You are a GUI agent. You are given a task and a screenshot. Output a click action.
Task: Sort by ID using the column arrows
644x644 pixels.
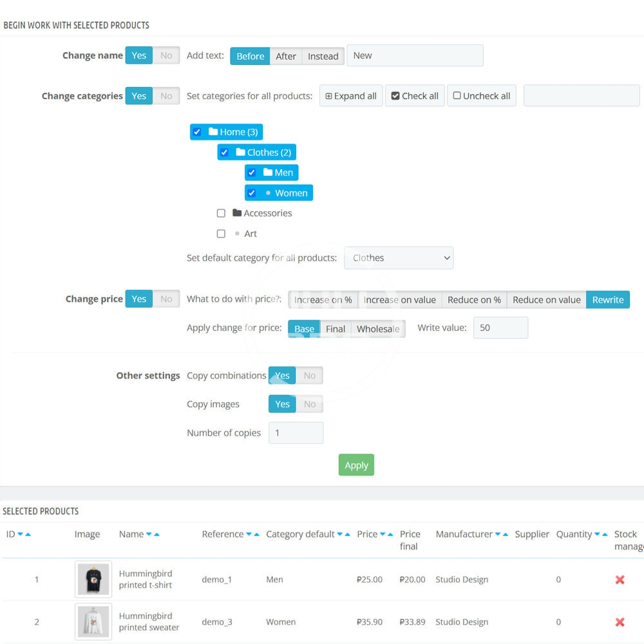[x=24, y=535]
